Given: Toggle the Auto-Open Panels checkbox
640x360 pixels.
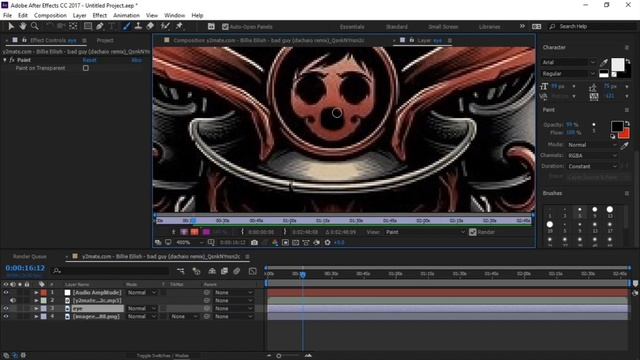Looking at the screenshot, I should click(x=225, y=27).
